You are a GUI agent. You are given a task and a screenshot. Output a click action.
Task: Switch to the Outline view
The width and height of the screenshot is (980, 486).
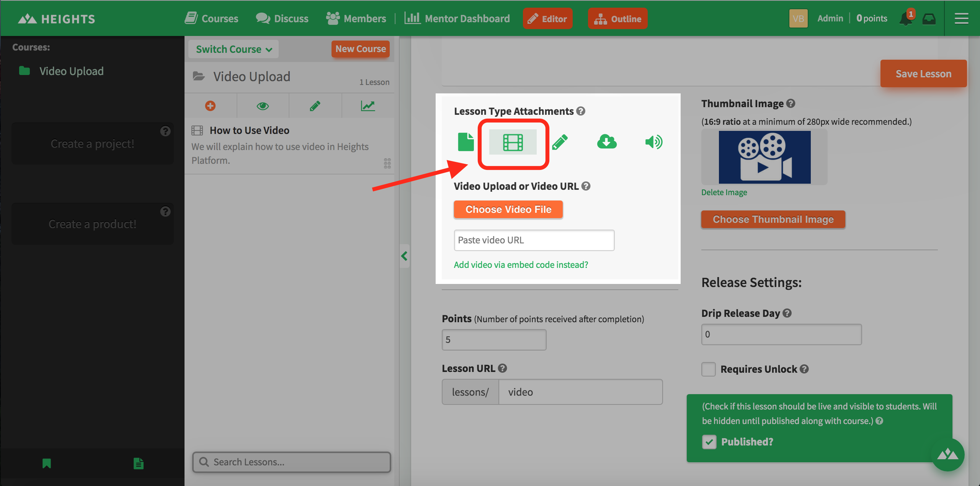(618, 18)
